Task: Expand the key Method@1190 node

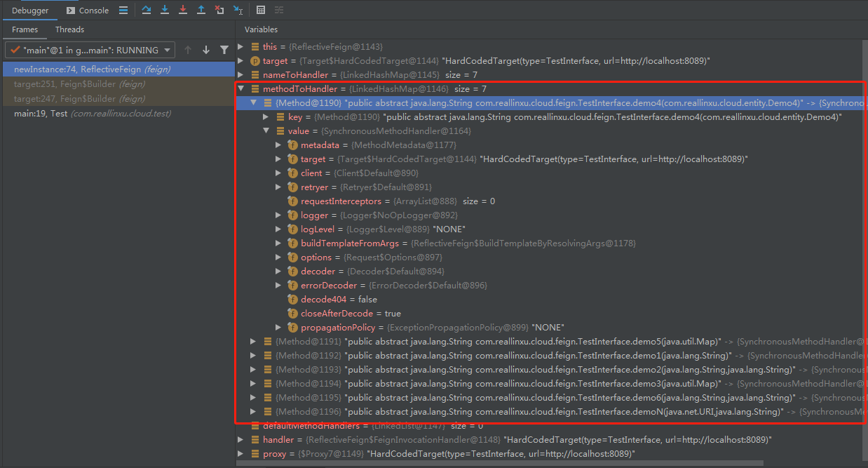Action: click(x=266, y=117)
